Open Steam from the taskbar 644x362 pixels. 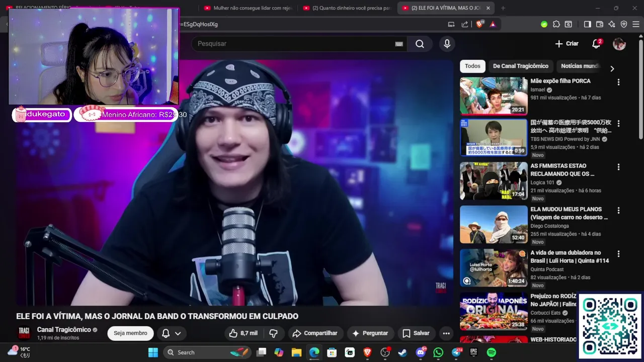coord(403,352)
